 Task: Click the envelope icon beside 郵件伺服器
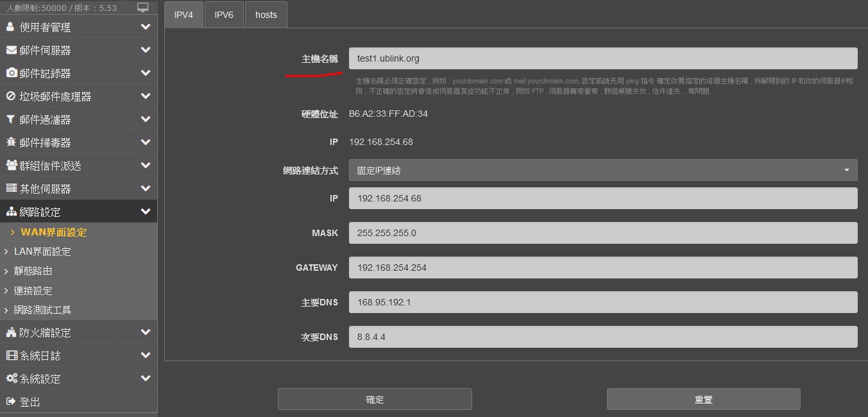point(11,50)
